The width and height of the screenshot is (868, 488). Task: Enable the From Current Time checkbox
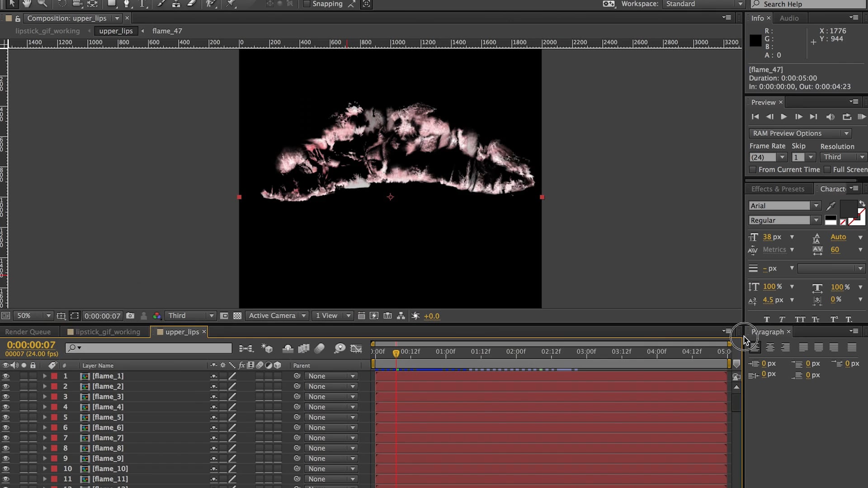pyautogui.click(x=753, y=169)
